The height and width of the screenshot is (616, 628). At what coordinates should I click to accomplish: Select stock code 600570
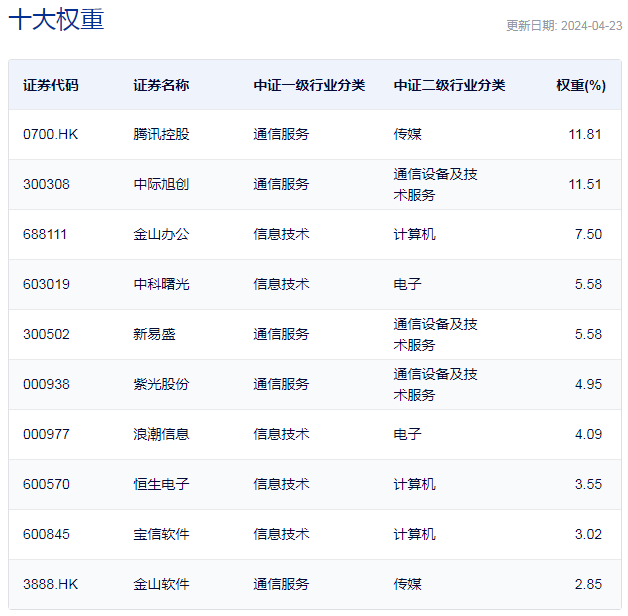point(46,485)
